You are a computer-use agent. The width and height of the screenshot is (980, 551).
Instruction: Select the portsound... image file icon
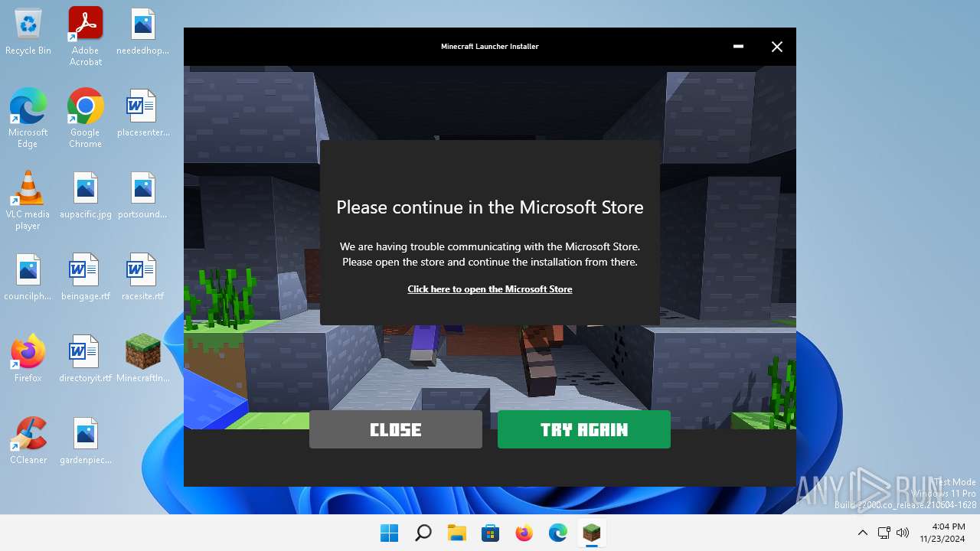point(142,195)
